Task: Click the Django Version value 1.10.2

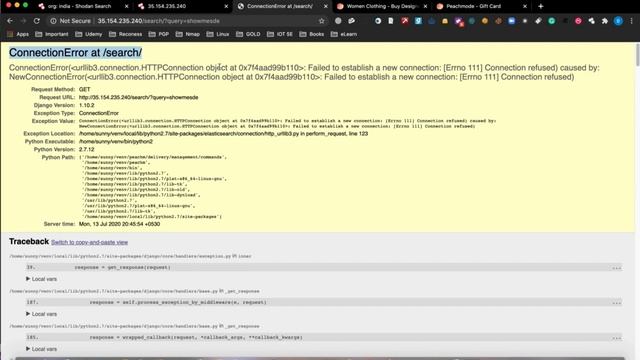Action: tap(87, 105)
